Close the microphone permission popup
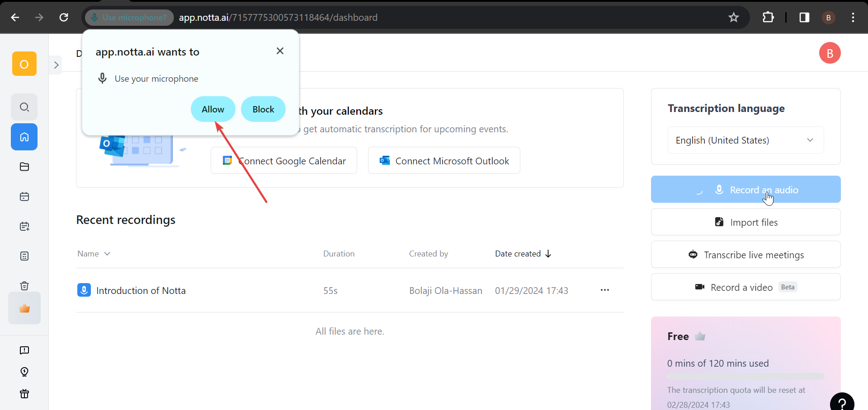The image size is (868, 410). (280, 51)
